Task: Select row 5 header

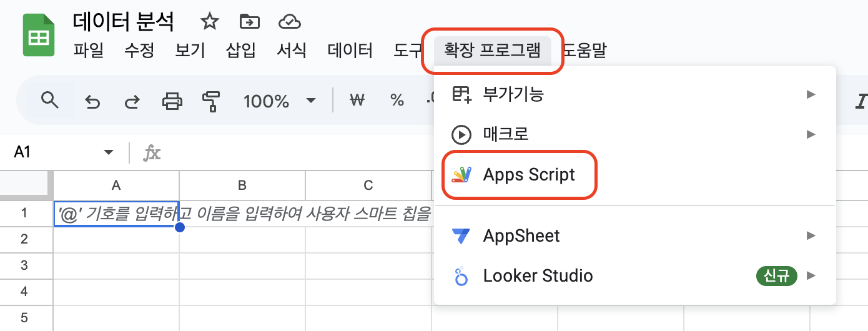Action: (x=25, y=318)
